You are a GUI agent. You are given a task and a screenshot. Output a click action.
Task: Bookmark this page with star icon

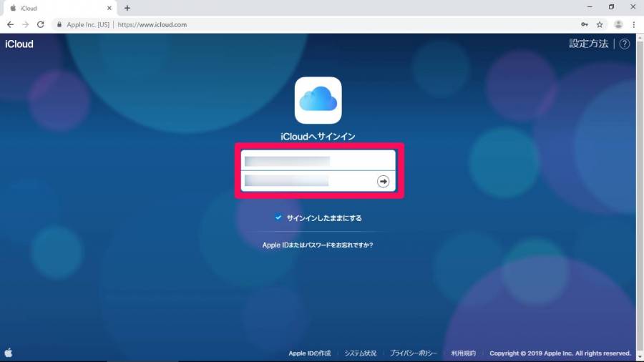tap(600, 24)
